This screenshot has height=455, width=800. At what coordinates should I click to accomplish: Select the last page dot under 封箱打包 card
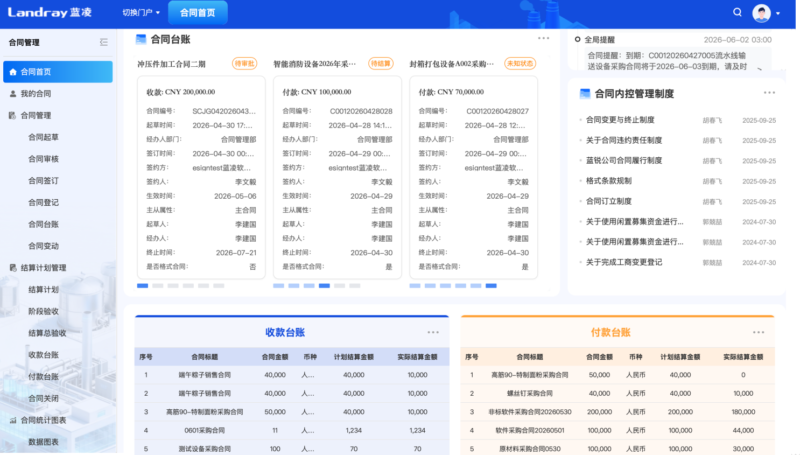tap(491, 286)
